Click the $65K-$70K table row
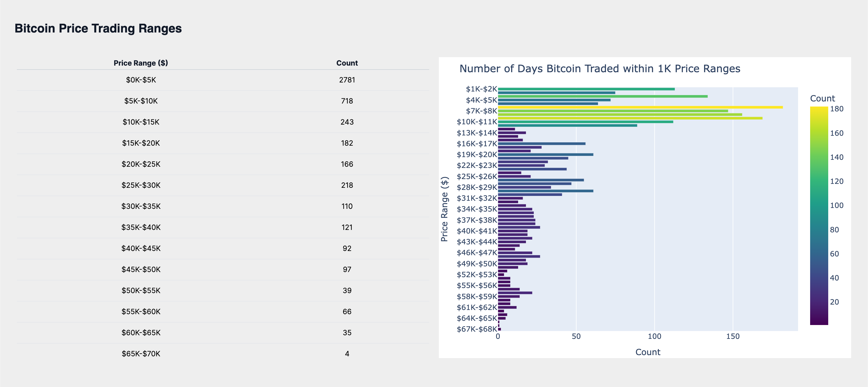 tap(141, 354)
